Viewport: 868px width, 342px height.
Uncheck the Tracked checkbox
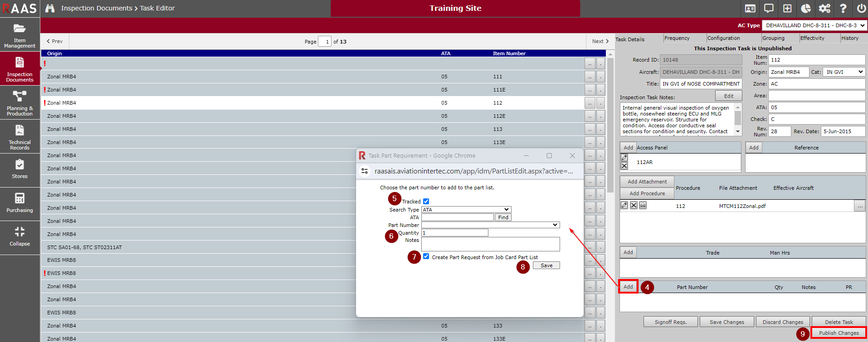426,202
